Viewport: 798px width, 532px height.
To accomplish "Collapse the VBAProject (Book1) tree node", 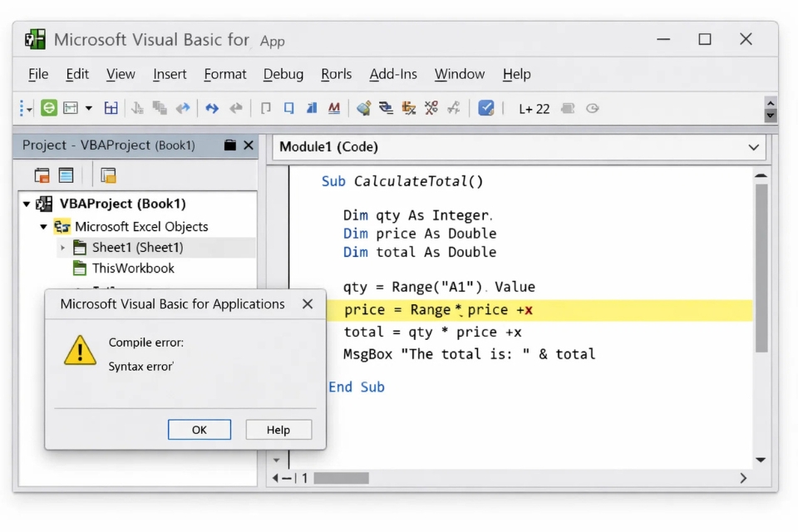I will pos(27,204).
